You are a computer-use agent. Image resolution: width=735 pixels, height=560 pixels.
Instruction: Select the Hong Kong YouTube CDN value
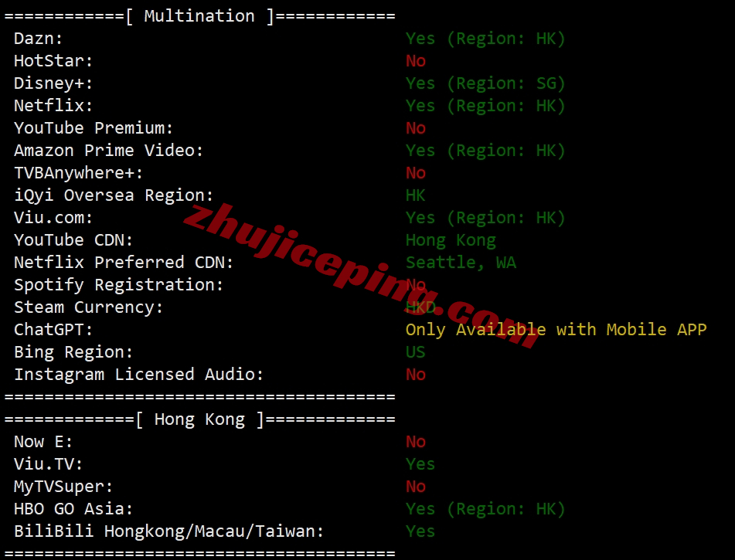[x=451, y=240]
